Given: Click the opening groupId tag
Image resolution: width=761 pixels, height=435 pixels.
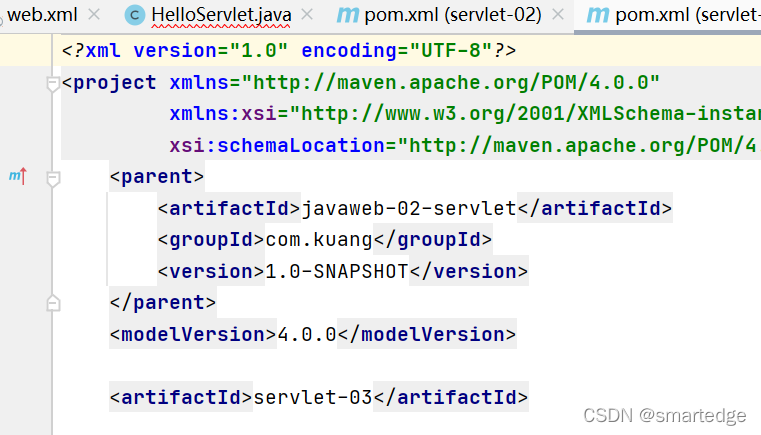Looking at the screenshot, I should click(x=211, y=240).
